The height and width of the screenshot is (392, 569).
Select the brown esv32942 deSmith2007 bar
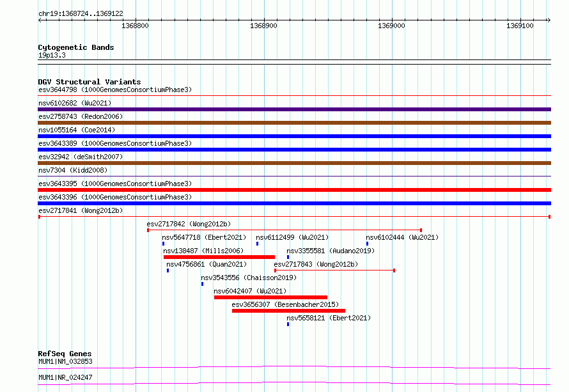tap(294, 163)
